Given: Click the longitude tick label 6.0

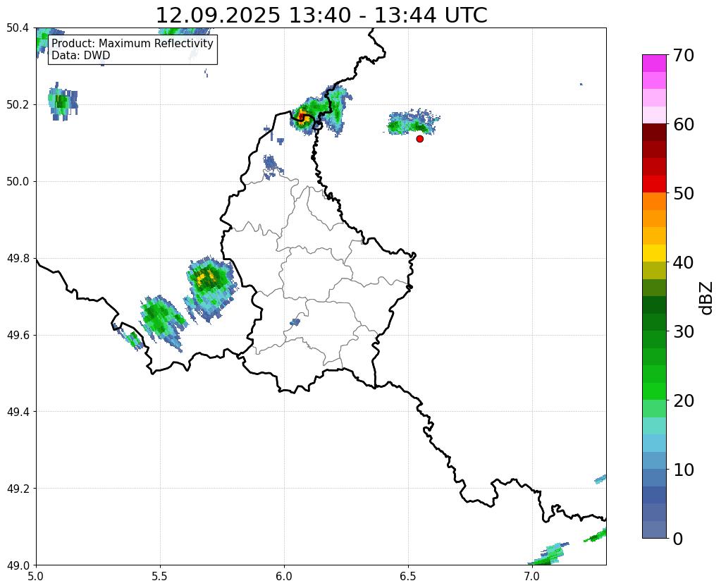Looking at the screenshot, I should 284,576.
